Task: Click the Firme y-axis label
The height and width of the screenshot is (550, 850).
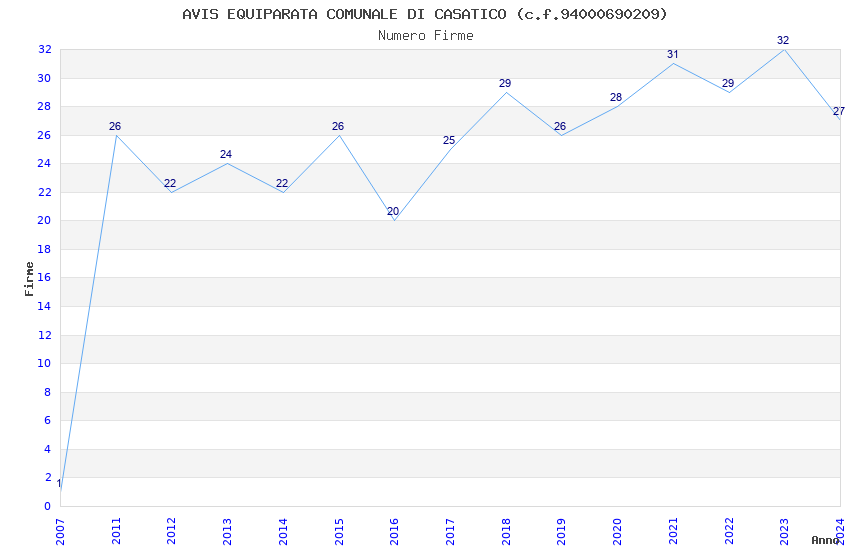Action: click(x=29, y=279)
